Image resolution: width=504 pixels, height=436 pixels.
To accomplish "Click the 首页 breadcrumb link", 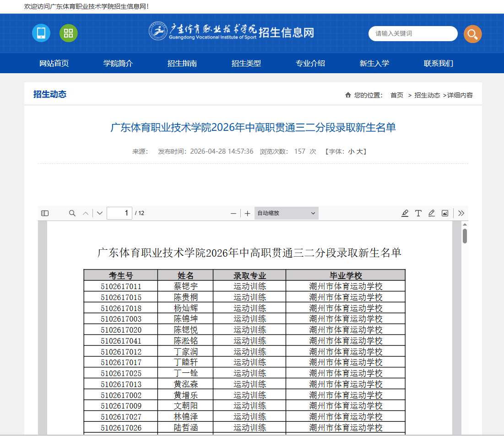I will click(x=396, y=95).
